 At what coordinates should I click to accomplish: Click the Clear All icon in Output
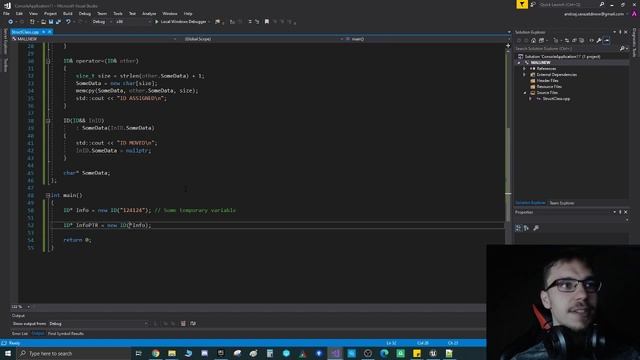183,324
